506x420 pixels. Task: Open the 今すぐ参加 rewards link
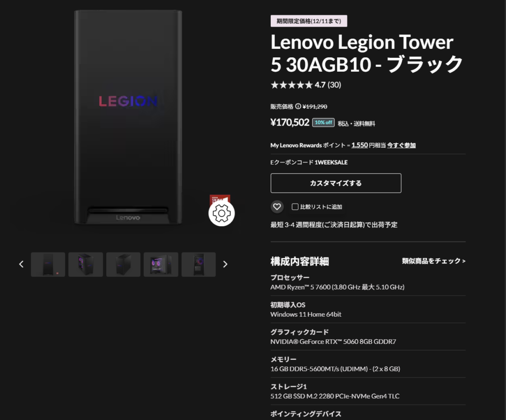pyautogui.click(x=401, y=145)
